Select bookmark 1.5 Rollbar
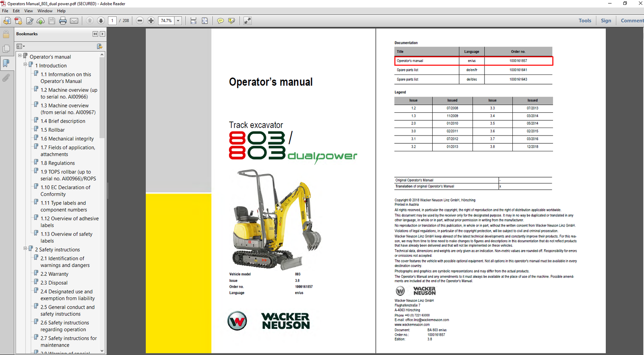The width and height of the screenshot is (644, 355). point(52,130)
